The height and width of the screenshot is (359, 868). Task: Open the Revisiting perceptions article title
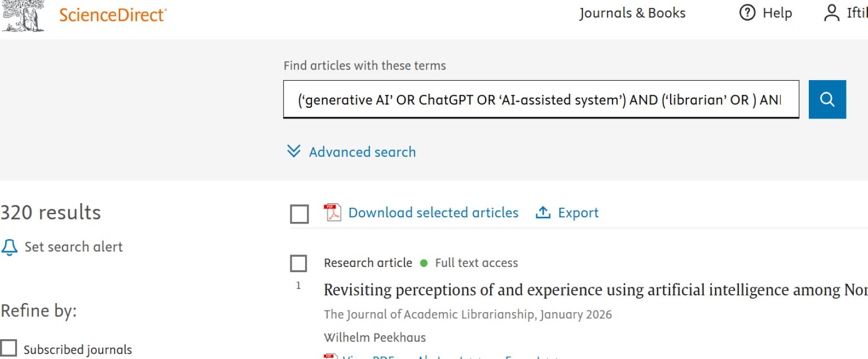[596, 290]
